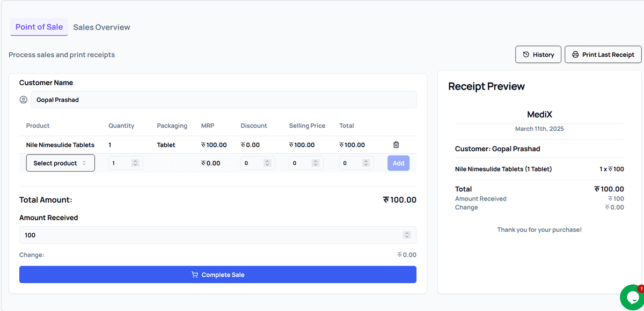
Task: Click into the new row Quantity field
Action: coord(120,163)
